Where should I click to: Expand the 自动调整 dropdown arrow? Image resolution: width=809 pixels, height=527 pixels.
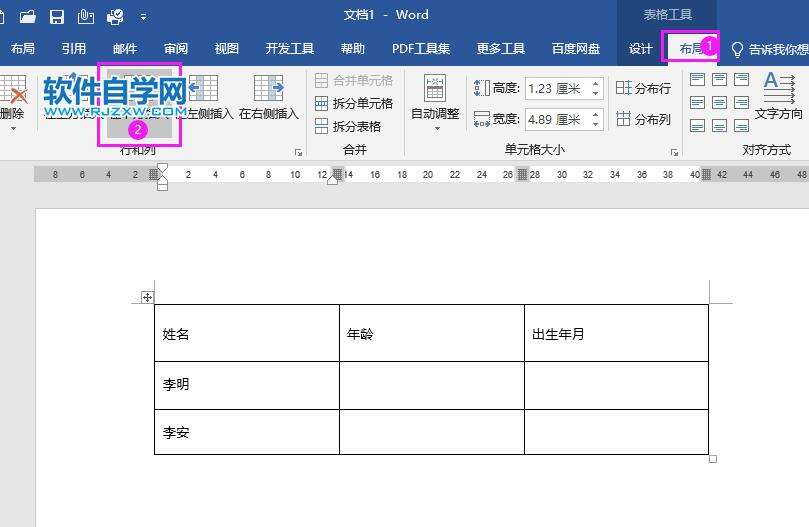click(x=438, y=128)
